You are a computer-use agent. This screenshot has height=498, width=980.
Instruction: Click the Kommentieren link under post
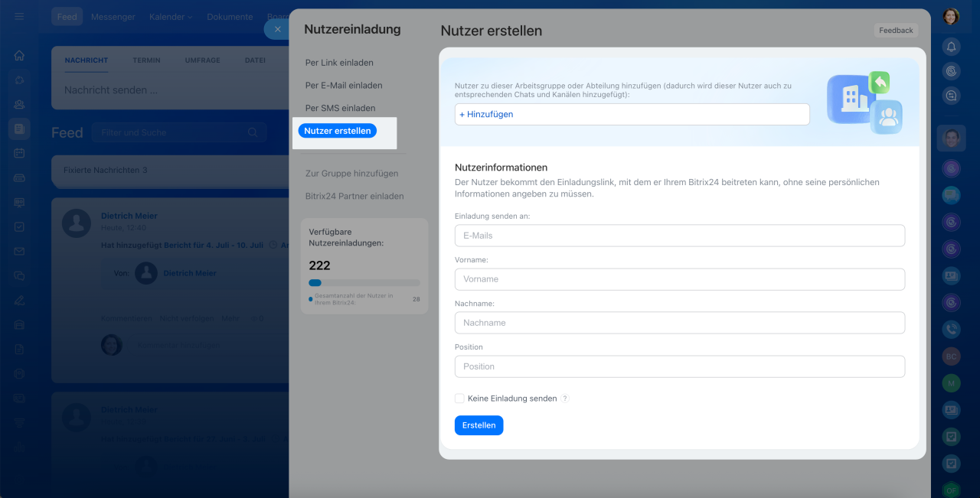[x=127, y=318]
